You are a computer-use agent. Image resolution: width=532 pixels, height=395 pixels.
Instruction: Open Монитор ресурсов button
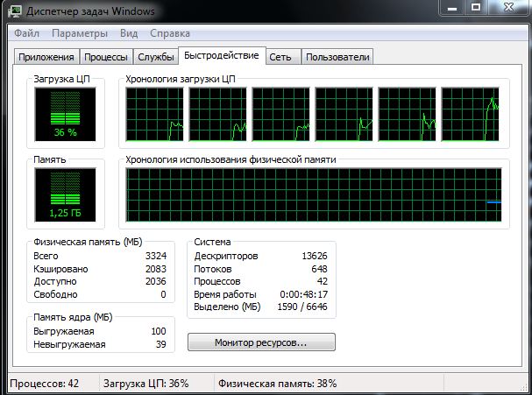(x=261, y=342)
